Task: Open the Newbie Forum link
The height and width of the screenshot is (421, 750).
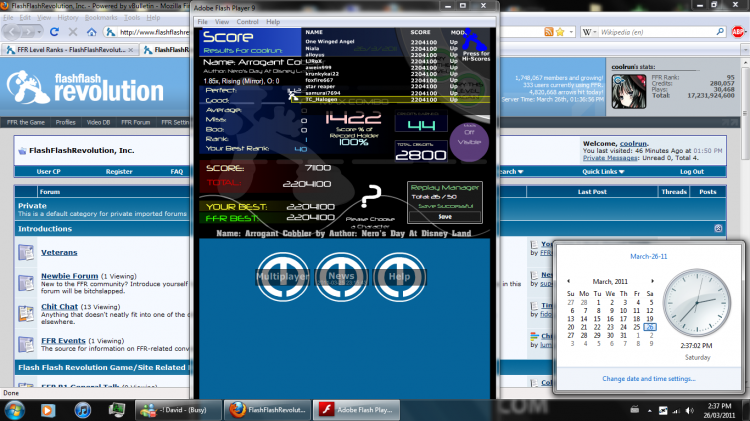Action: click(x=69, y=276)
